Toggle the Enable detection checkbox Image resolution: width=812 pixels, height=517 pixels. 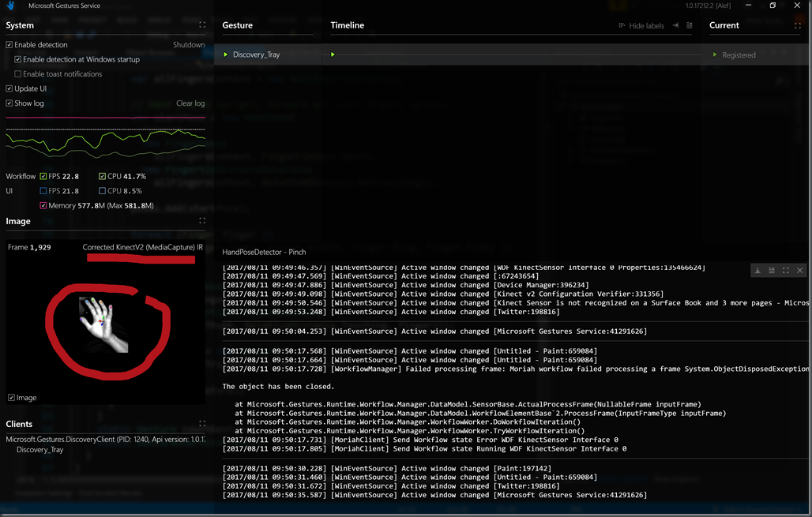click(9, 45)
